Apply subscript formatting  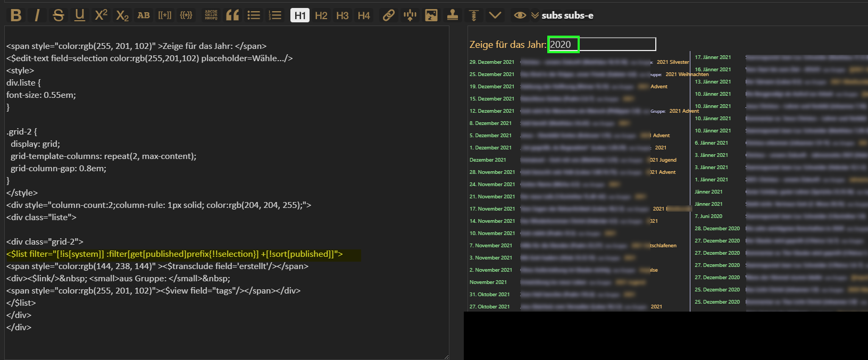[x=122, y=15]
